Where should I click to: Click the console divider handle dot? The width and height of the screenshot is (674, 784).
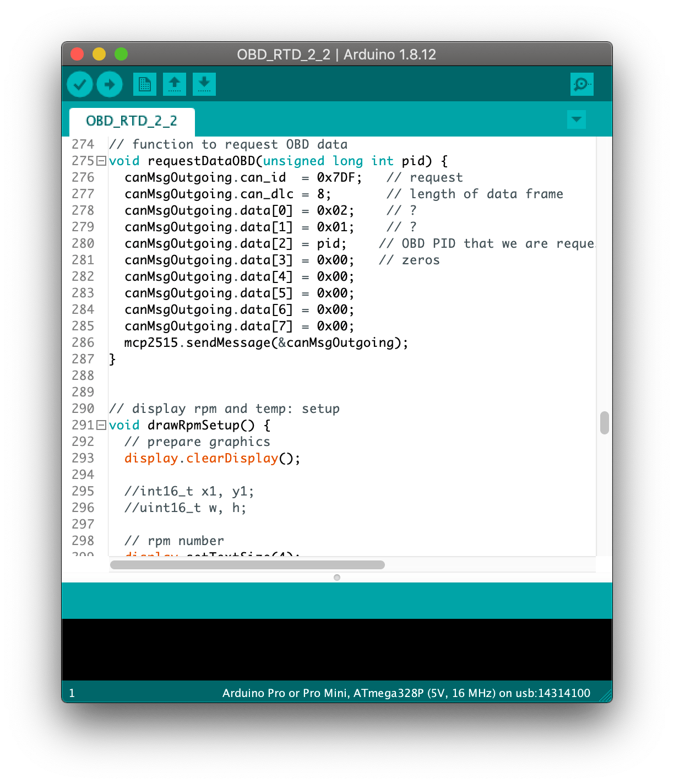(x=337, y=578)
